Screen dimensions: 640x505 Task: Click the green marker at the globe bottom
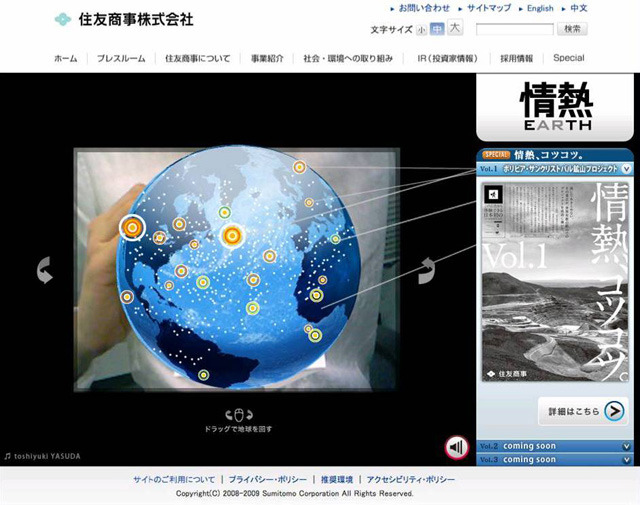[203, 375]
